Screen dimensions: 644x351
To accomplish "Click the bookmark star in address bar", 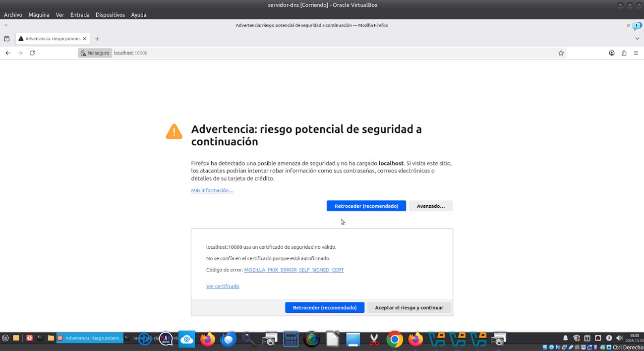I will pyautogui.click(x=561, y=53).
